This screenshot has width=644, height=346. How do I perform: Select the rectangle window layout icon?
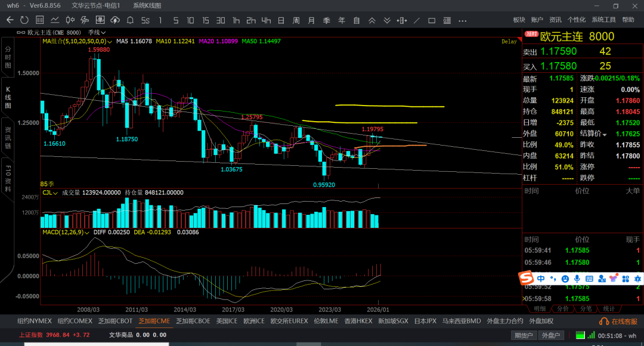click(x=432, y=20)
